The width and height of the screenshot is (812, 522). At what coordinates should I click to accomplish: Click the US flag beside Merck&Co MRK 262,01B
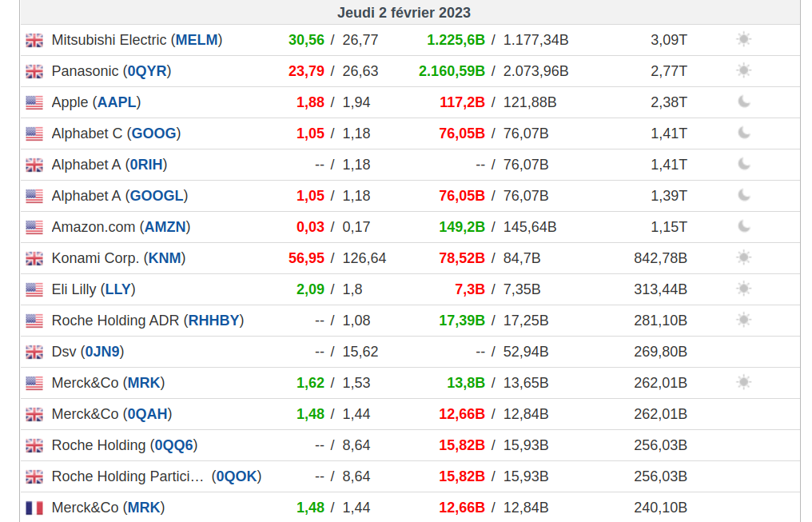pos(34,383)
